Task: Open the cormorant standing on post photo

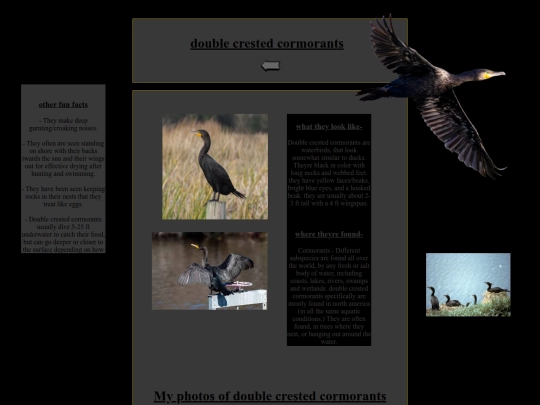Action: pos(215,167)
